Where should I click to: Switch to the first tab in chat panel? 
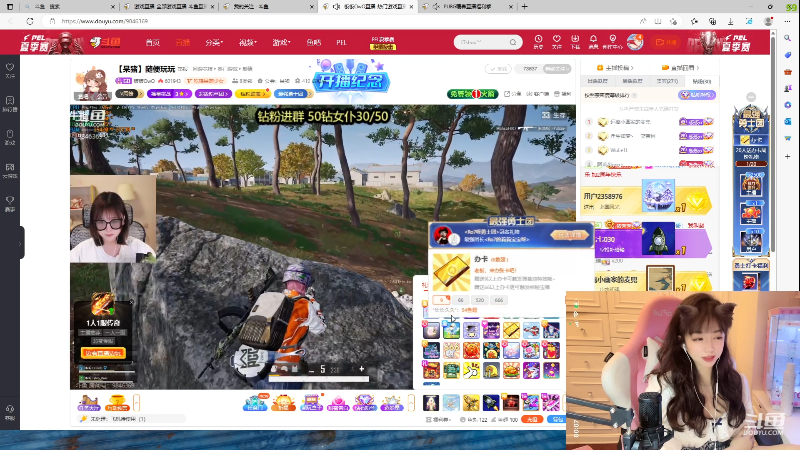pos(597,81)
